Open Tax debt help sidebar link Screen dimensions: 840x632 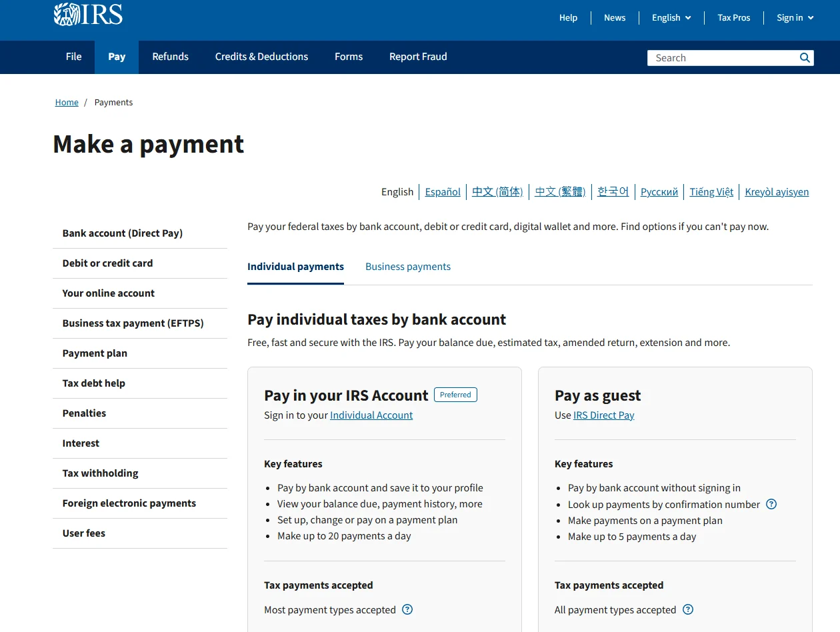pos(140,383)
